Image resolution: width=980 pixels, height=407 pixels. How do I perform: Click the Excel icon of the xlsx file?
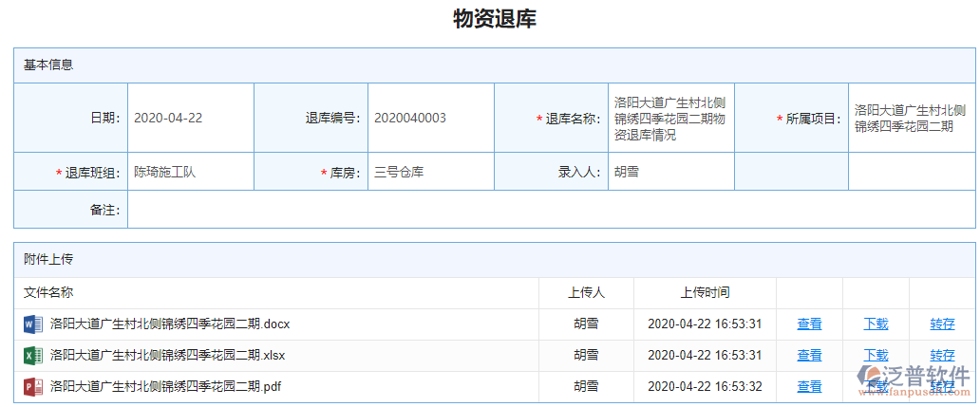(x=32, y=356)
